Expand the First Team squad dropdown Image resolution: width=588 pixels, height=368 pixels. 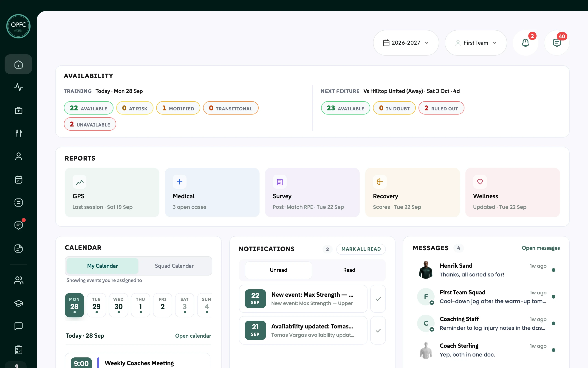tap(476, 43)
